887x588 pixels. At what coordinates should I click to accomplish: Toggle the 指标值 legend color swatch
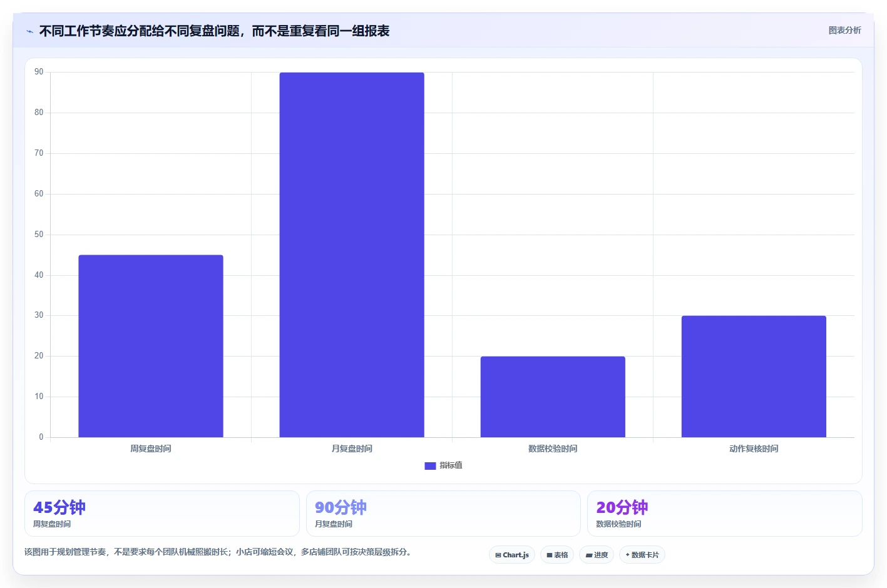click(430, 466)
